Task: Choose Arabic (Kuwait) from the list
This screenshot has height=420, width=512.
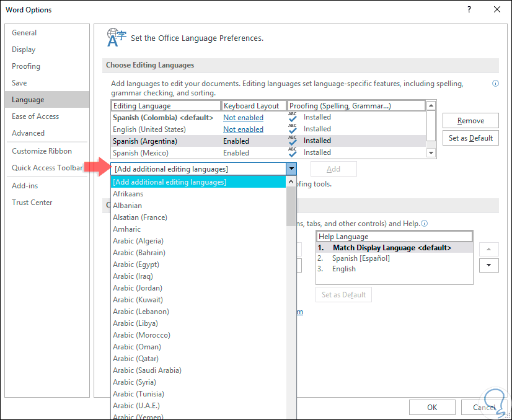Action: (198, 300)
